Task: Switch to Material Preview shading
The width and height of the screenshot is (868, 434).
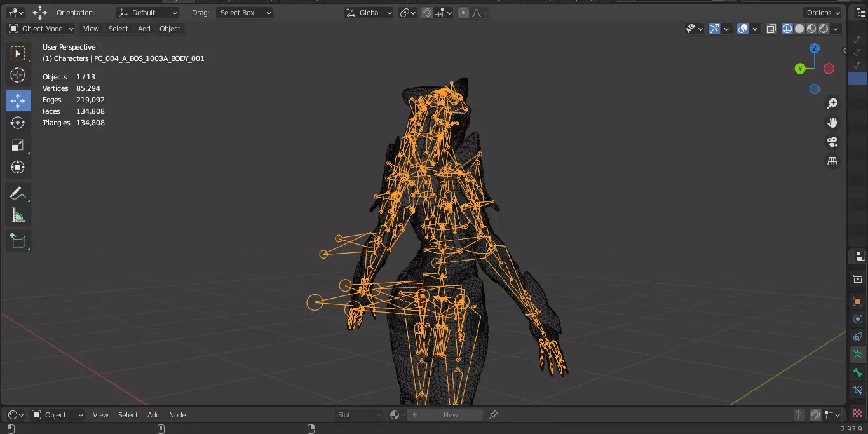Action: pyautogui.click(x=811, y=29)
